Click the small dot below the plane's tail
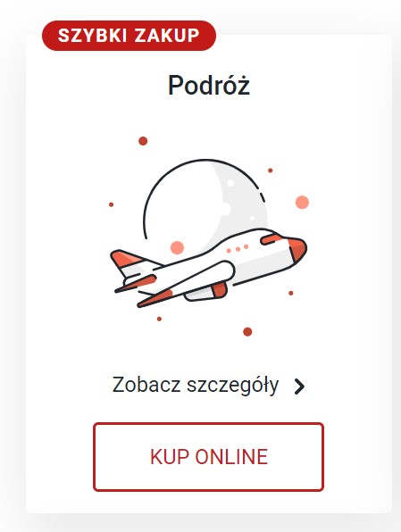The width and height of the screenshot is (401, 532). [159, 319]
